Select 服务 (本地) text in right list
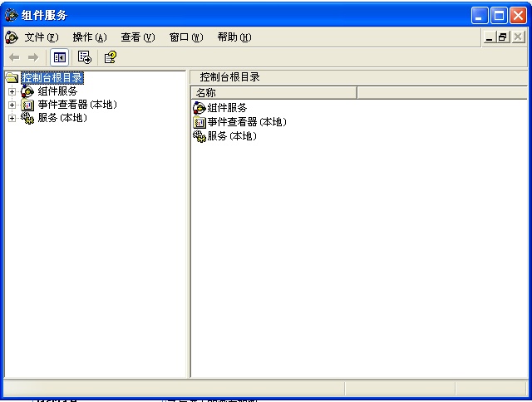532x402 pixels. pos(232,136)
